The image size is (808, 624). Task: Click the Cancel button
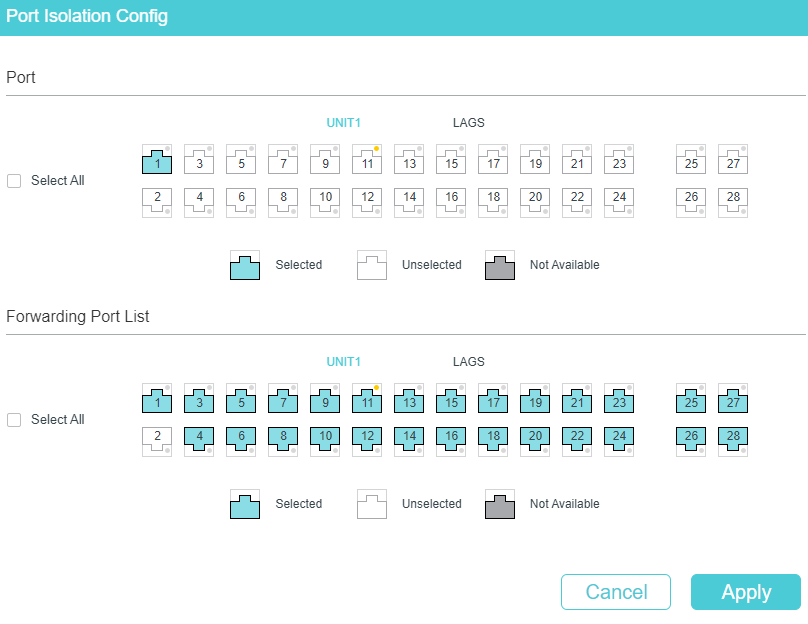[x=616, y=592]
